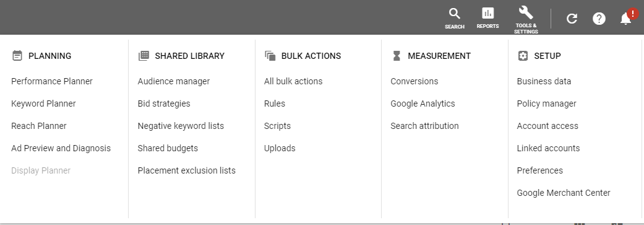Click the Shared Library grid icon
This screenshot has width=644, height=225.
click(x=144, y=56)
